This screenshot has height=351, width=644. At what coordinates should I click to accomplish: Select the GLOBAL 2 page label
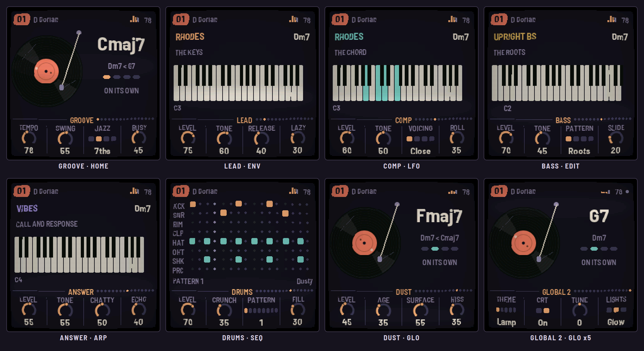557,292
